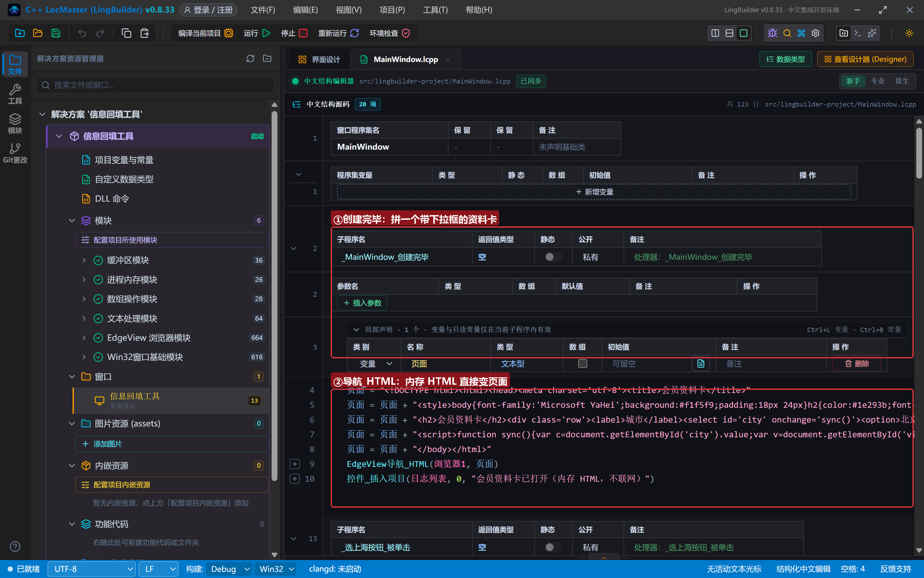Open the Debug build configuration dropdown
Image resolution: width=924 pixels, height=578 pixels.
click(229, 569)
